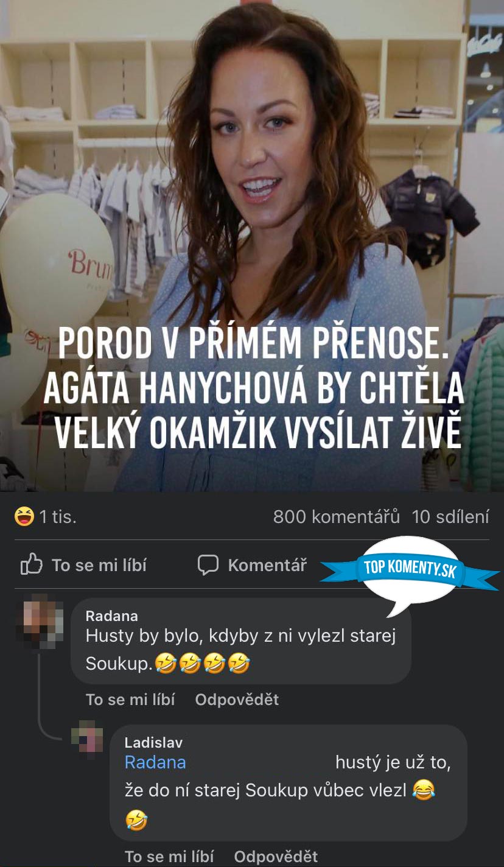The image size is (504, 867).
Task: Tap the Komentář button to comment
Action: click(x=252, y=566)
